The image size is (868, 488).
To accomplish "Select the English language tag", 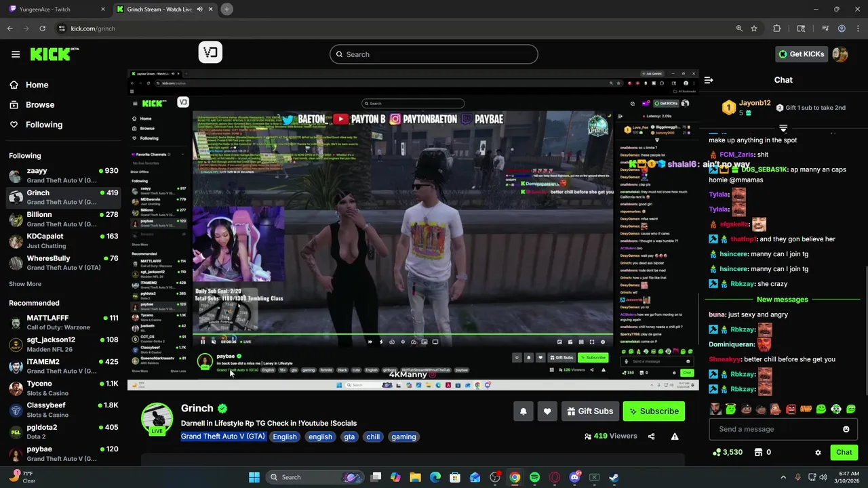I will pos(285,436).
